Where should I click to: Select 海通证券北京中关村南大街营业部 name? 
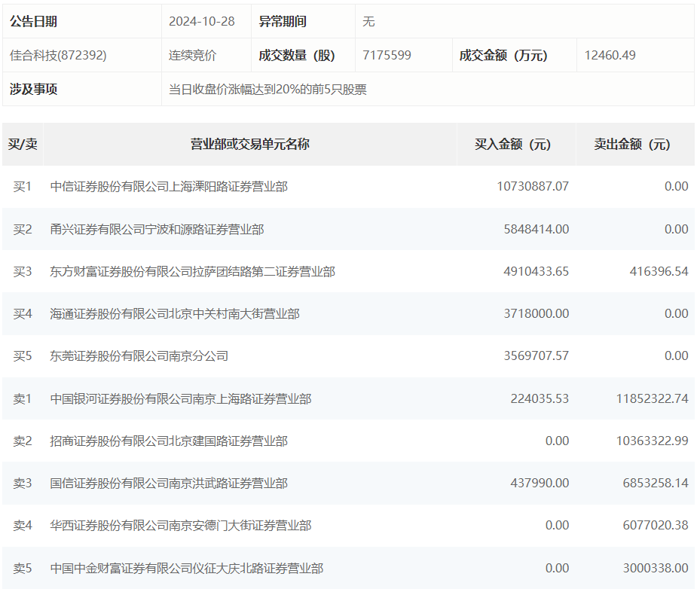tap(175, 314)
